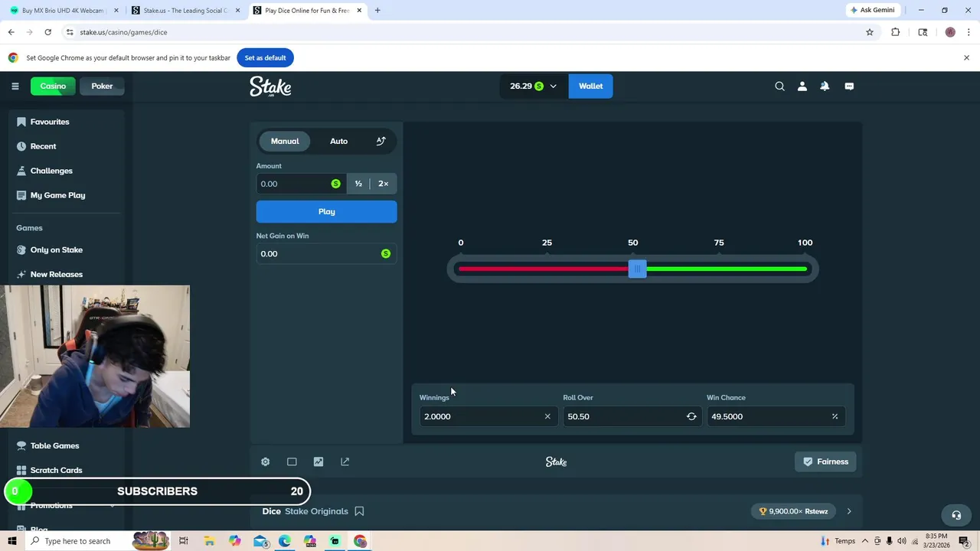Open Recent games in the sidebar
Viewport: 980px width, 551px height.
point(43,146)
